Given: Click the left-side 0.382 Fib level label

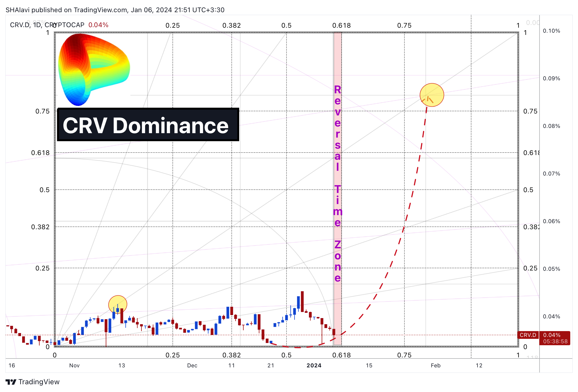Looking at the screenshot, I should (x=40, y=227).
